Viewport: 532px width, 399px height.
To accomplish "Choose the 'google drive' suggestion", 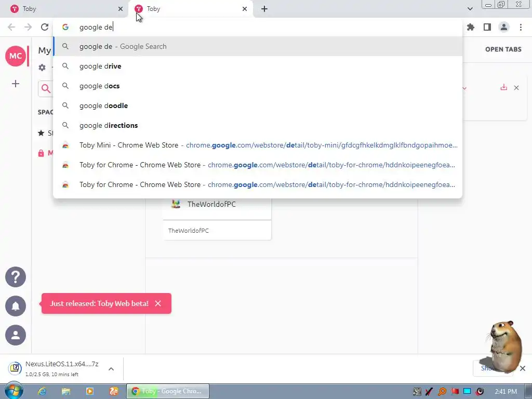I will (258, 66).
